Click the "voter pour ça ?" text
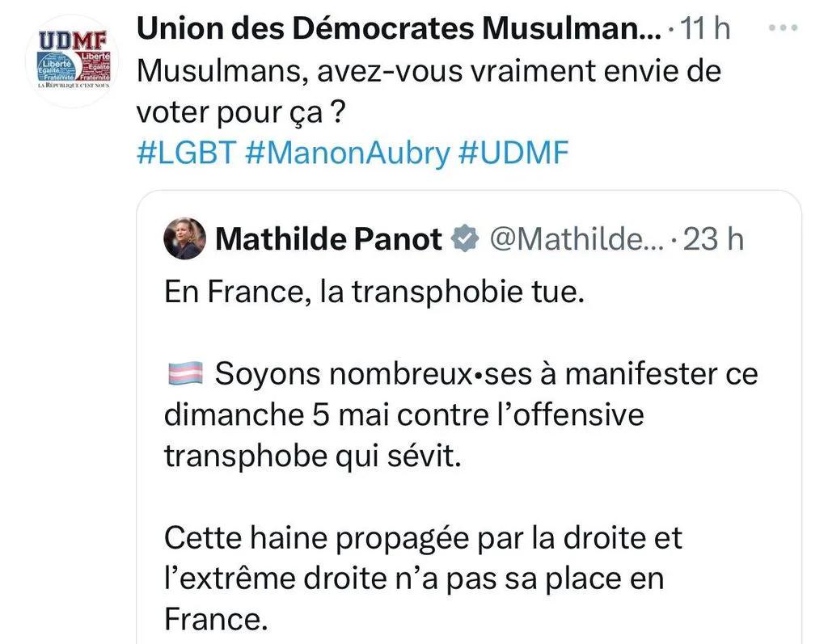The width and height of the screenshot is (828, 644). [x=241, y=112]
